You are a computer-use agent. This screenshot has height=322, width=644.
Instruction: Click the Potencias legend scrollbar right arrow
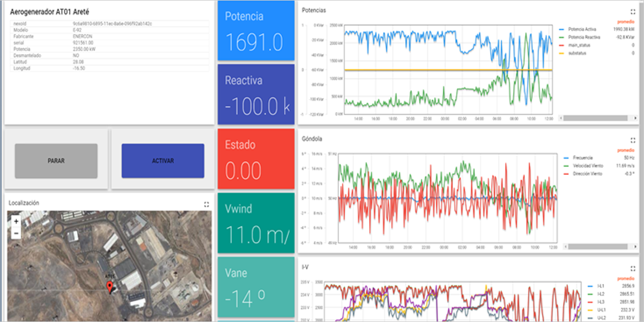[634, 117]
